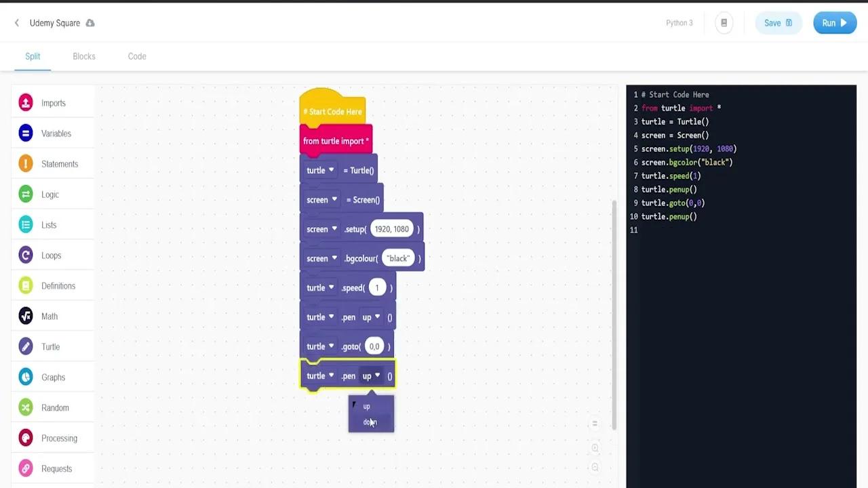Click the back arrow beside Udemy Square
The image size is (868, 488).
(17, 23)
